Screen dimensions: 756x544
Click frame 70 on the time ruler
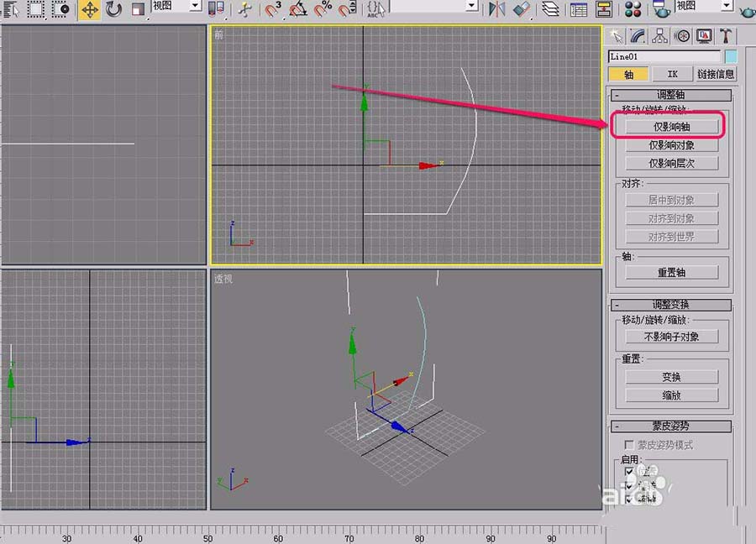(349, 538)
